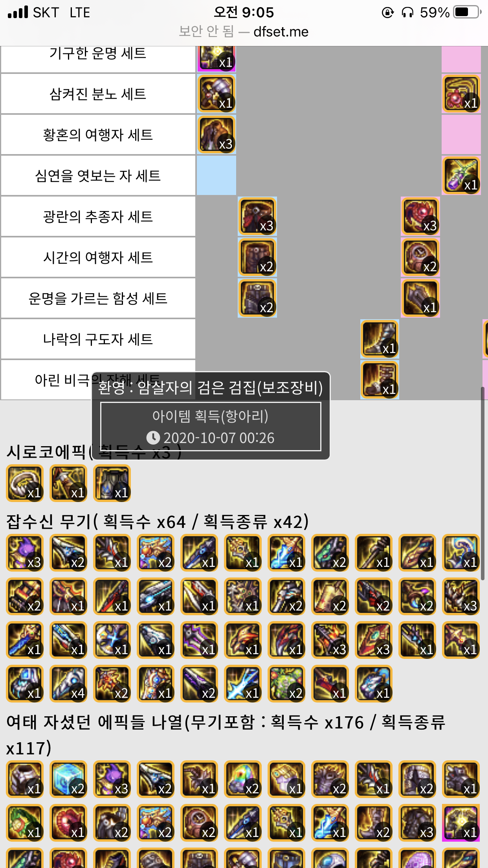Screen dimensions: 488x868
Task: Tap the blue cube x2 epic icon
Action: 68,779
